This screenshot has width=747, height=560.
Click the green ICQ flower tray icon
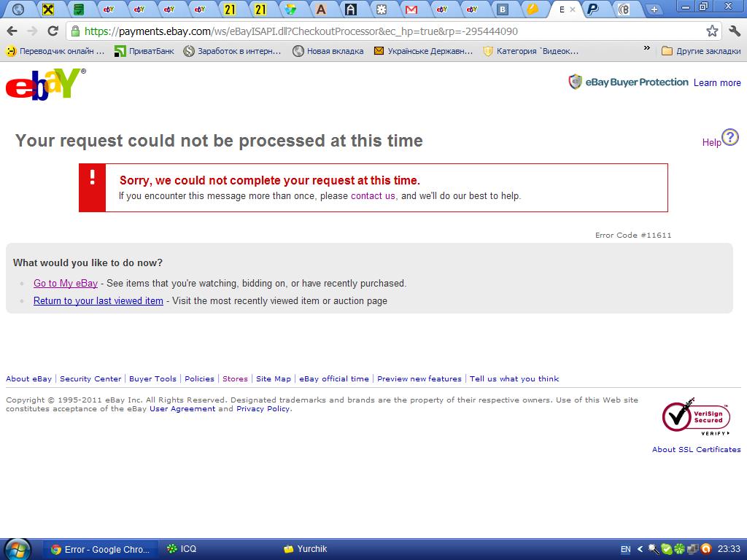679,550
